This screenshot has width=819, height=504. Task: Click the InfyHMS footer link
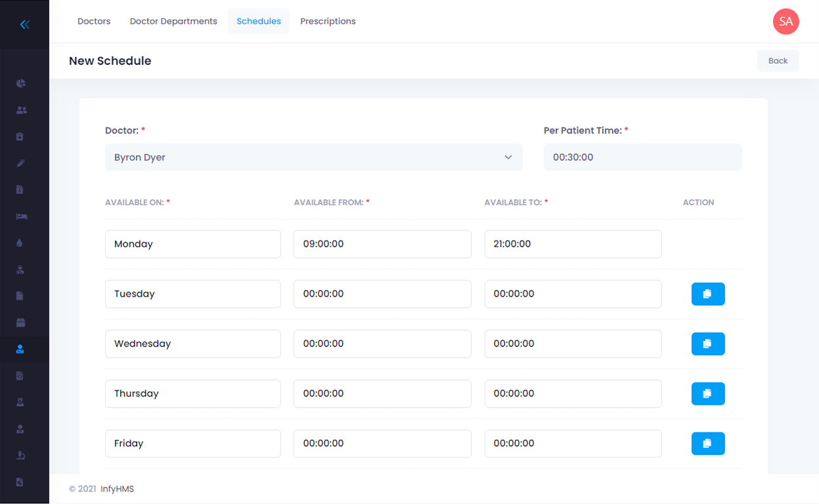coord(117,489)
